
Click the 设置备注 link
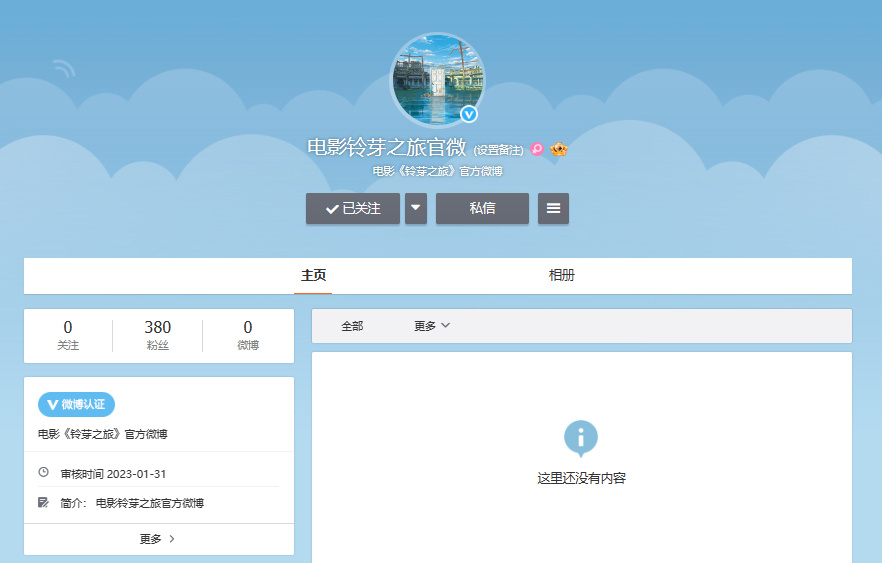pos(498,150)
